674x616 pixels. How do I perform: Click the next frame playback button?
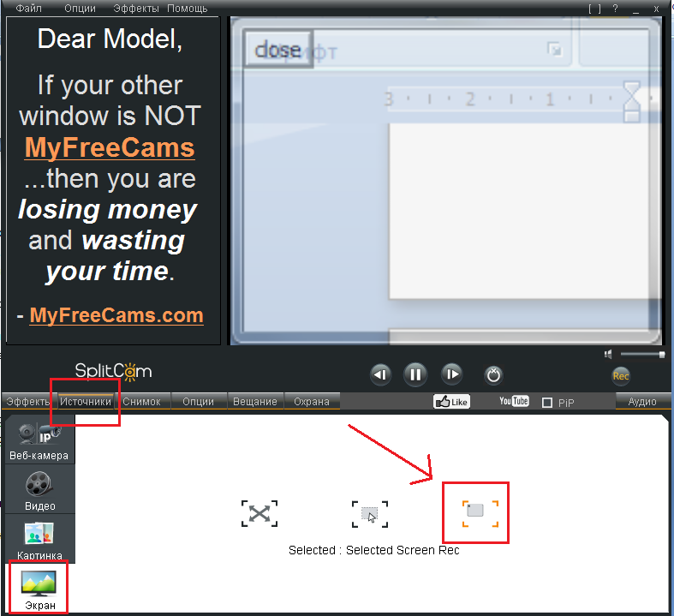[452, 374]
